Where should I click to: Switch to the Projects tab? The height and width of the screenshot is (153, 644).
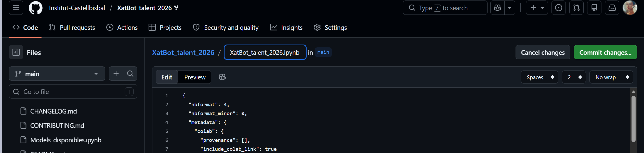pyautogui.click(x=165, y=27)
